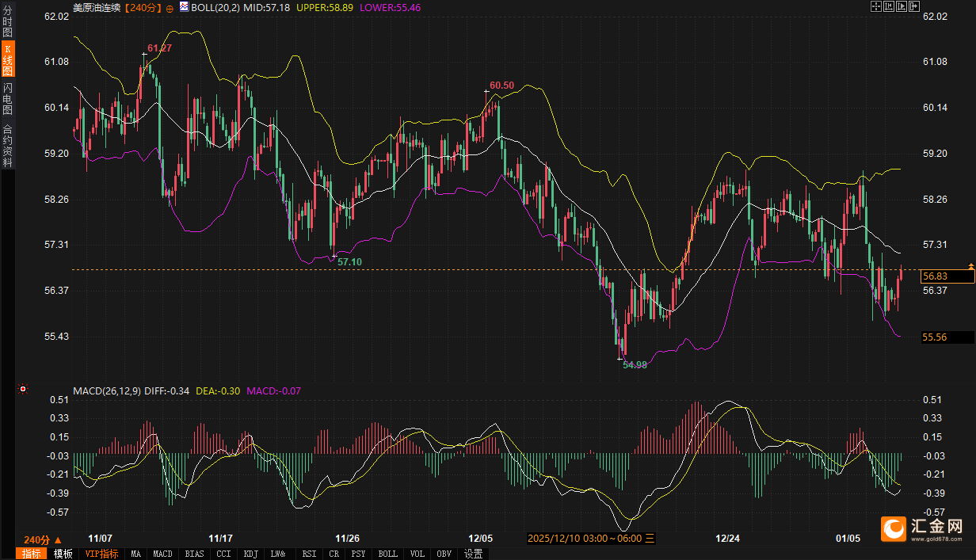Click the VIP指标 button
This screenshot has height=560, width=976.
pyautogui.click(x=101, y=554)
